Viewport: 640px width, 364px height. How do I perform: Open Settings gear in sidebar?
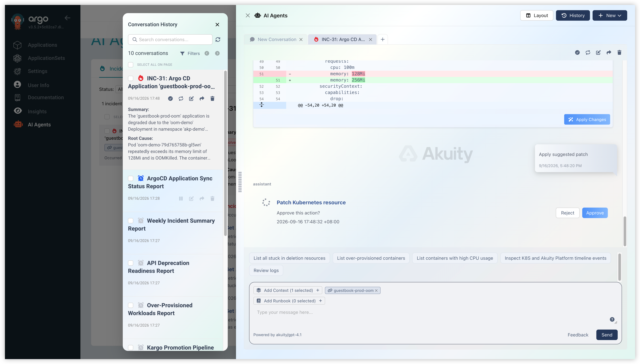[x=18, y=71]
